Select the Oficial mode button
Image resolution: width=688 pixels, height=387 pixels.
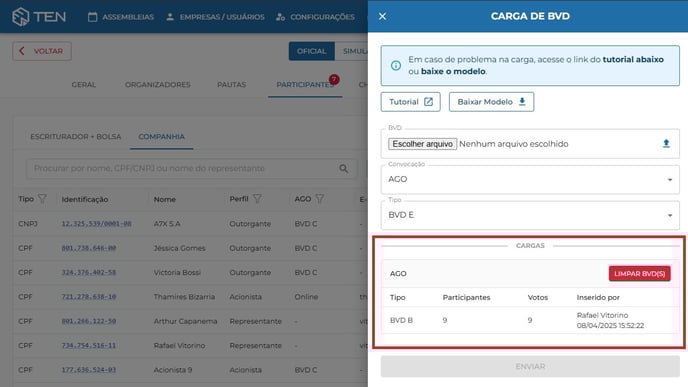(312, 51)
